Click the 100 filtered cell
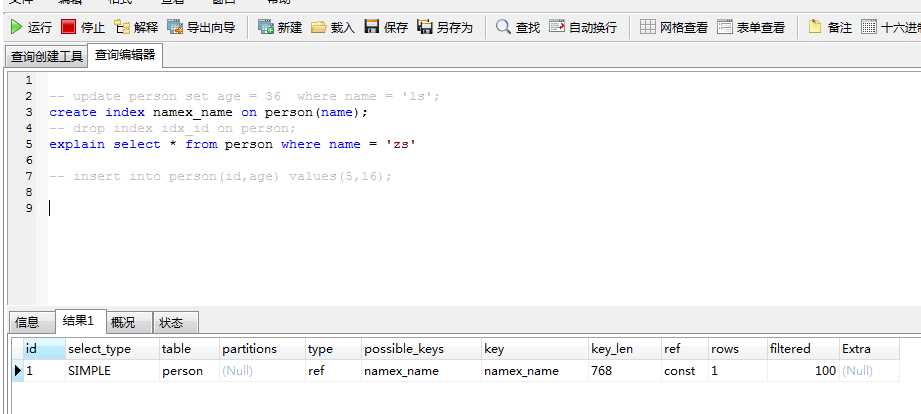Screen dimensions: 921x414 point(803,371)
